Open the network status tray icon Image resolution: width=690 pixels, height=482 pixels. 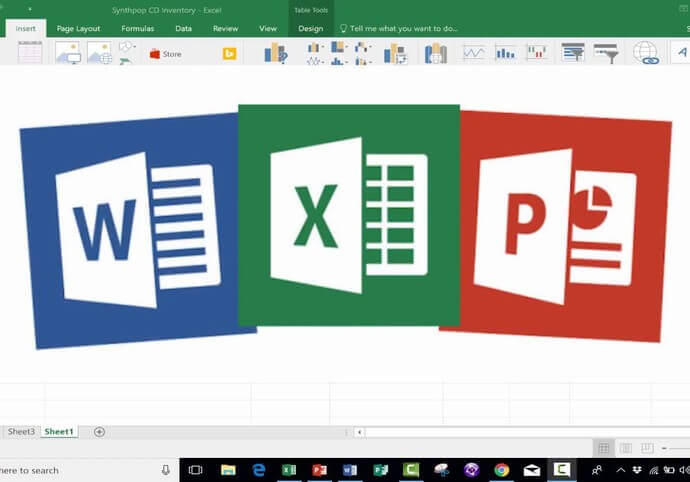tap(653, 471)
